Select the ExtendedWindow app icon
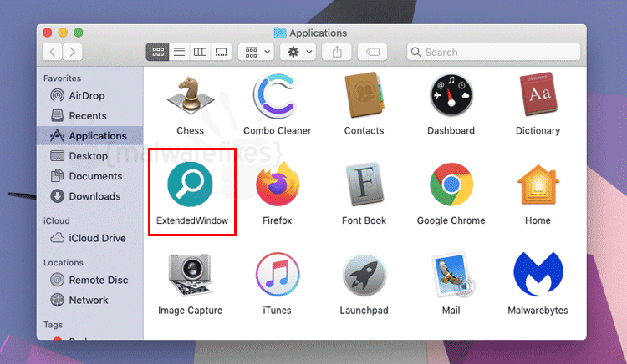The image size is (627, 364). click(x=191, y=185)
